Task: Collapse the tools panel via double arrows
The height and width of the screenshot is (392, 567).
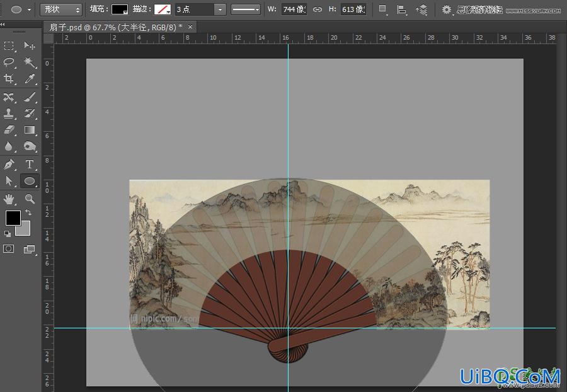Action: (3, 24)
